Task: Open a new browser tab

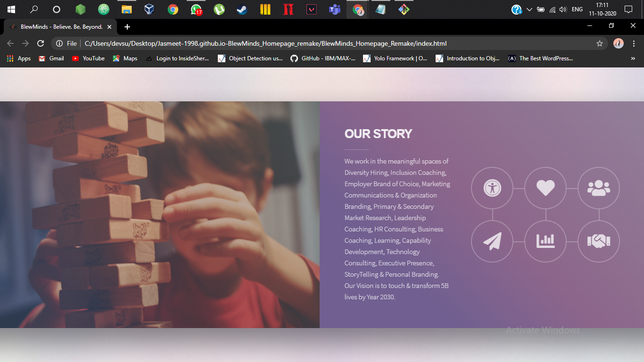Action: pos(127,27)
